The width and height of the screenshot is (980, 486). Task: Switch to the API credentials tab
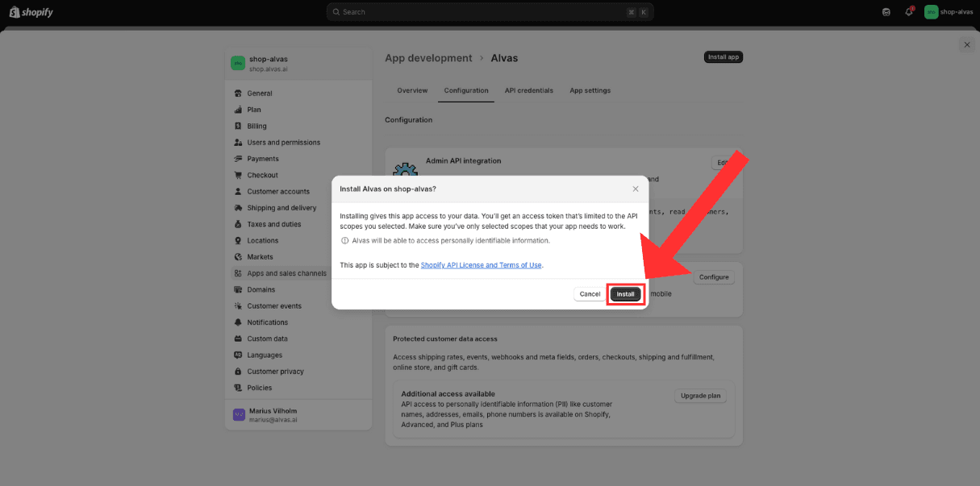[529, 90]
